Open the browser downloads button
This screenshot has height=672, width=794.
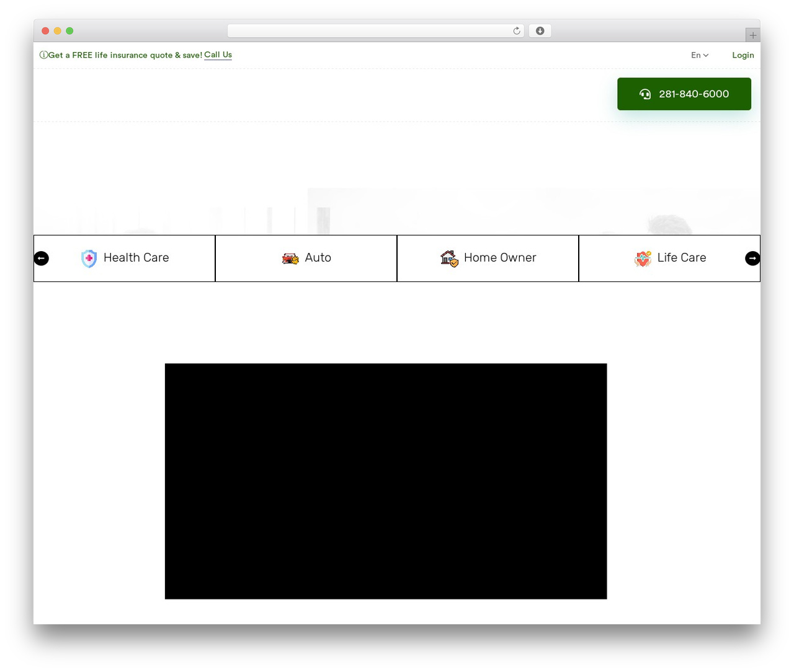[x=540, y=31]
